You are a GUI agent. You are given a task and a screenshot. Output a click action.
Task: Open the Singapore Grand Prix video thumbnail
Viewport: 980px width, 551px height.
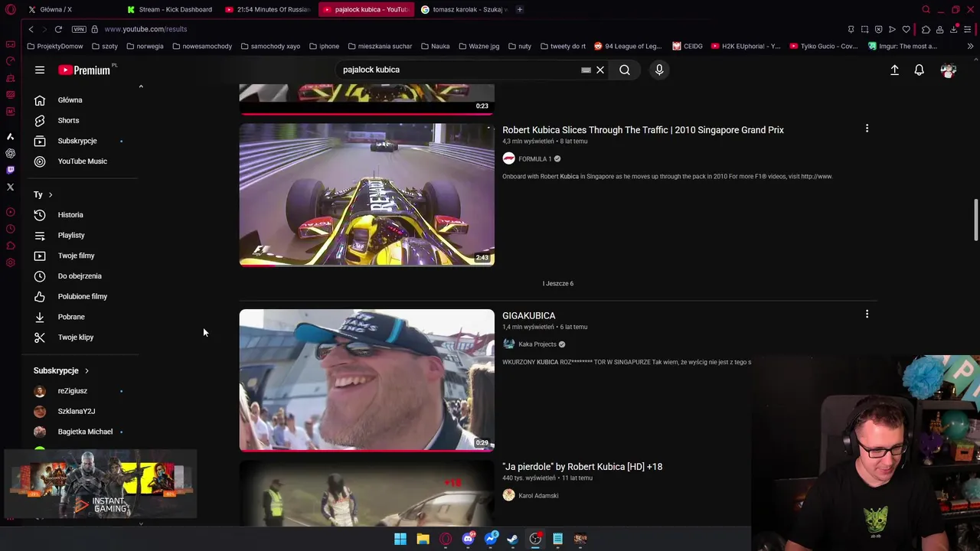(367, 195)
